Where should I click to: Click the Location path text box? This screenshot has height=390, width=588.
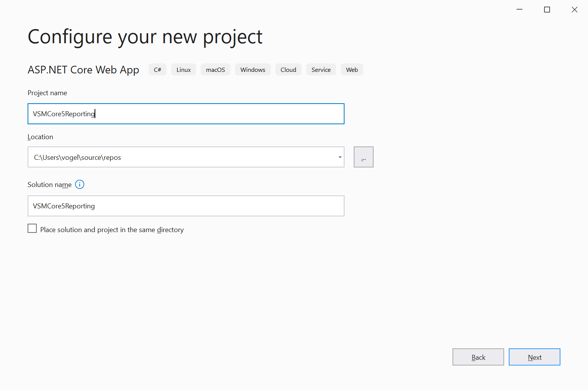[180, 157]
